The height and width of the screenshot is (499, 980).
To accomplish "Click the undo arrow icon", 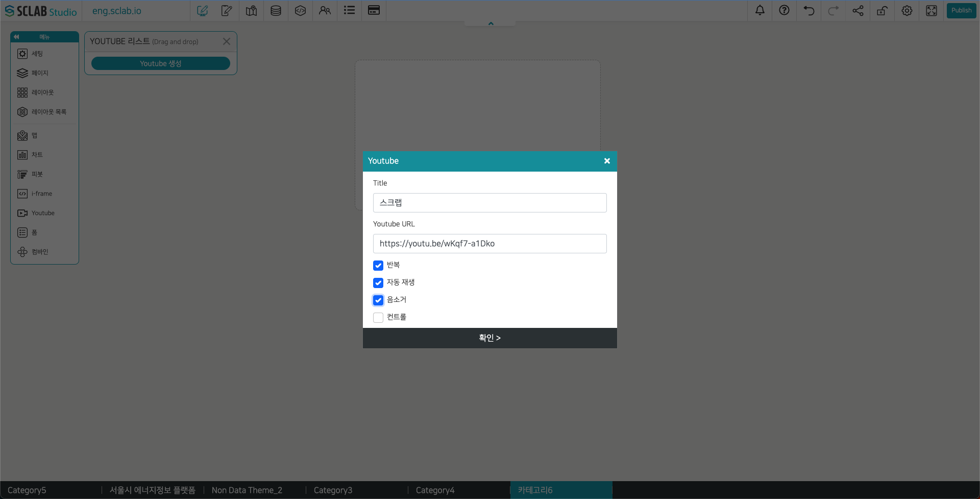I will (x=808, y=11).
